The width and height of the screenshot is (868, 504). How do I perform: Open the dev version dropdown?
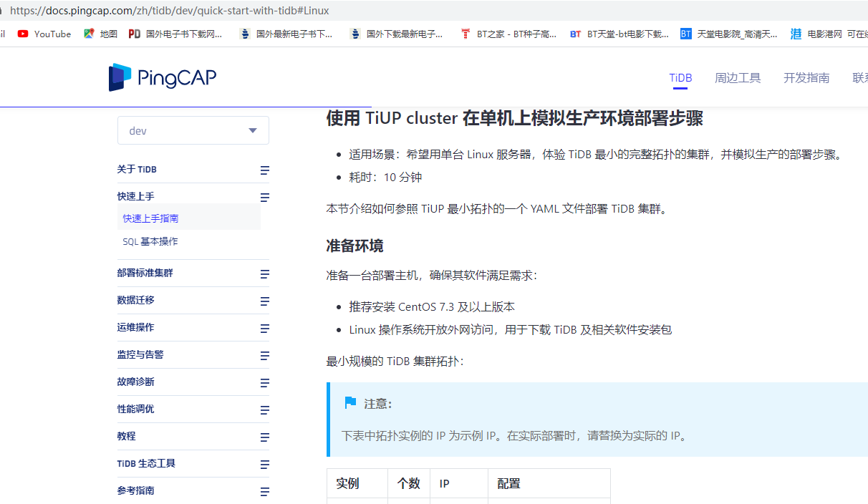193,130
